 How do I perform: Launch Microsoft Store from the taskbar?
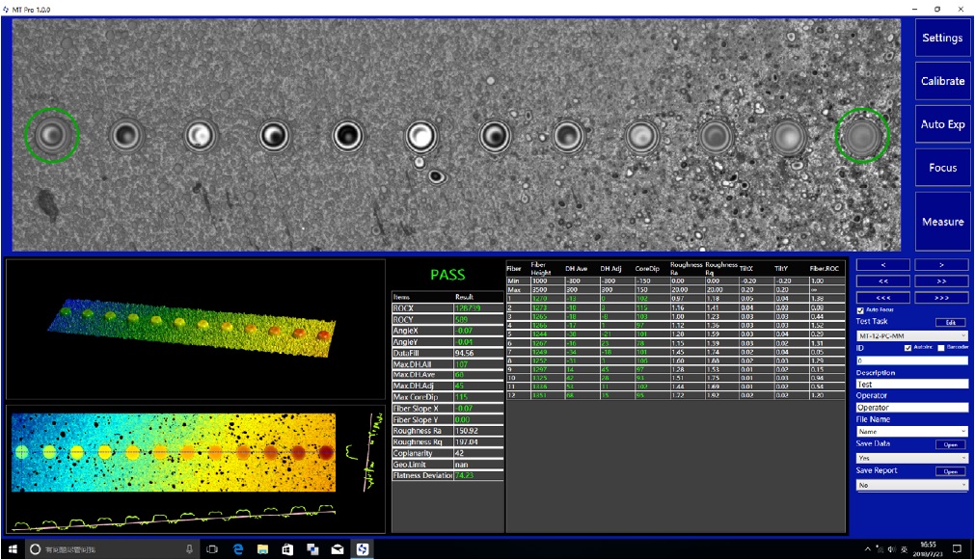tap(287, 549)
